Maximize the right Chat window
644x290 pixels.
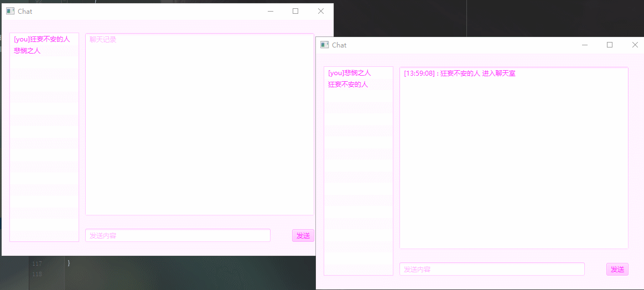610,45
